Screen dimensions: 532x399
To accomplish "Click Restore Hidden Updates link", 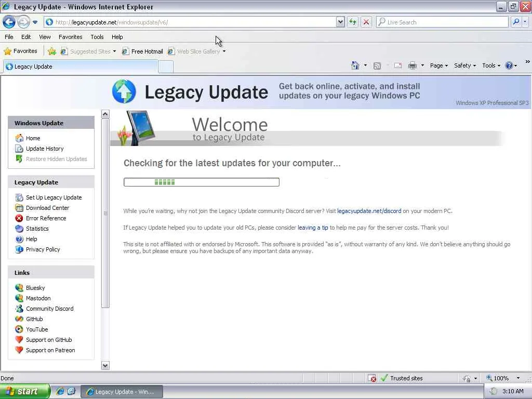I will 56,159.
